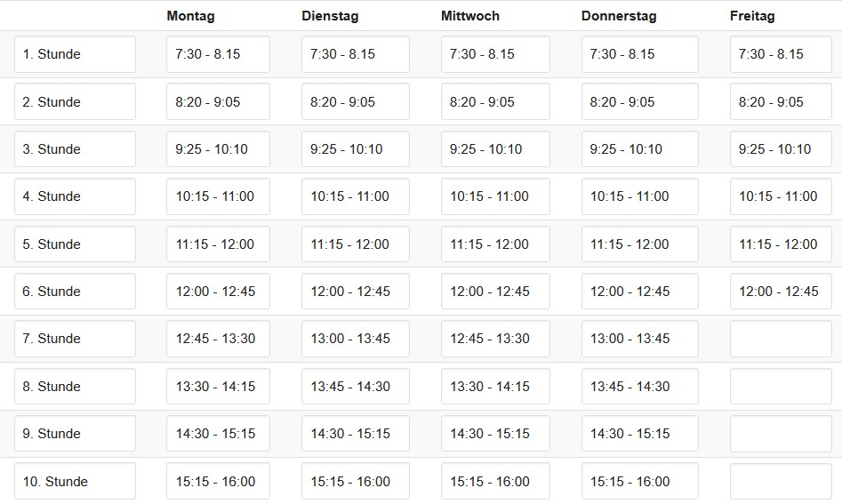The image size is (842, 504).
Task: Click the 10. Stunde label field
Action: 76,482
